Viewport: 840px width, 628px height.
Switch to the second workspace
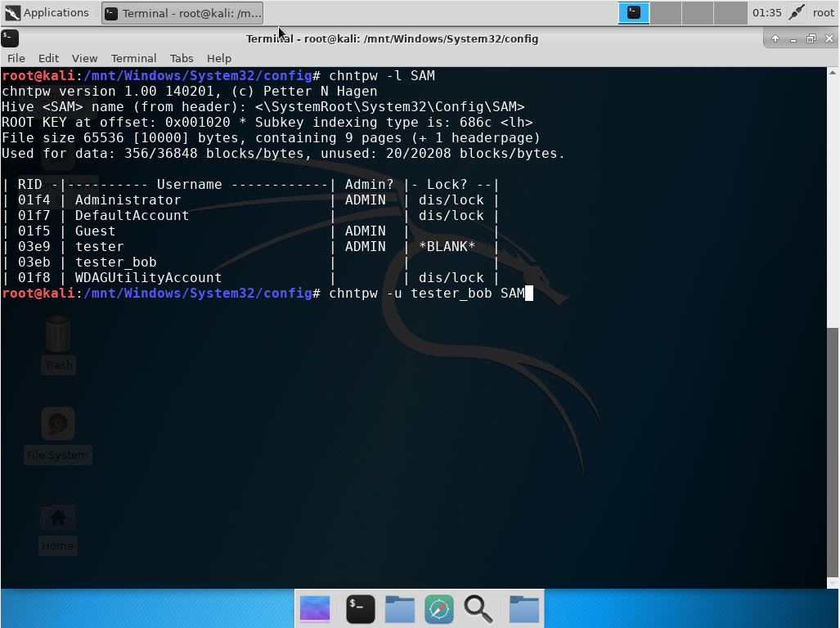point(665,13)
